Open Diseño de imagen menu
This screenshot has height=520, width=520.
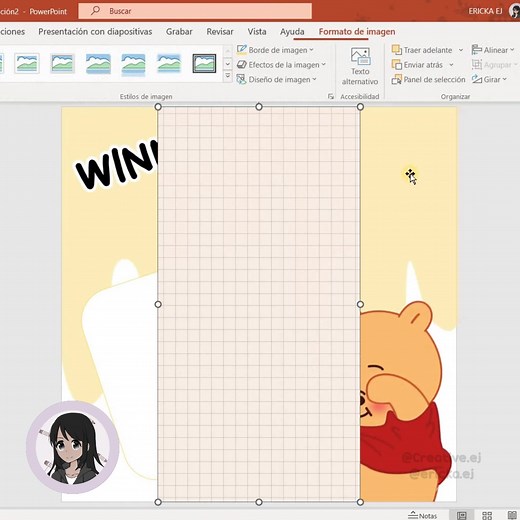coord(276,80)
